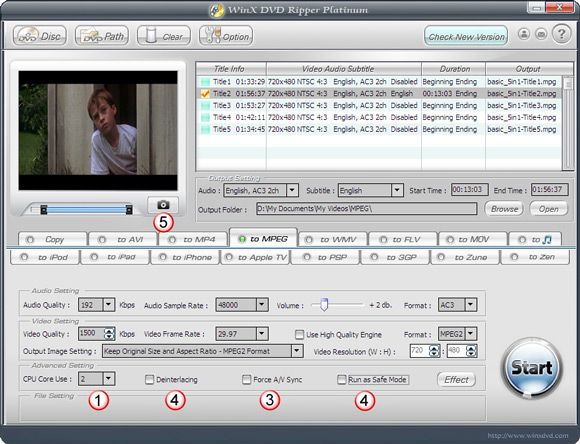Switch to the to 3GP tab
Viewport: 580px width, 444px height.
coord(395,257)
